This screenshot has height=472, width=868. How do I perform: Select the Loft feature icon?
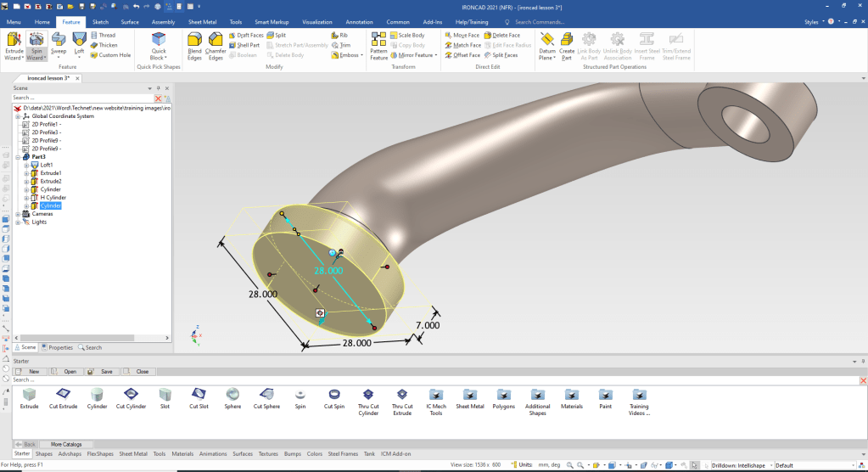(x=79, y=42)
